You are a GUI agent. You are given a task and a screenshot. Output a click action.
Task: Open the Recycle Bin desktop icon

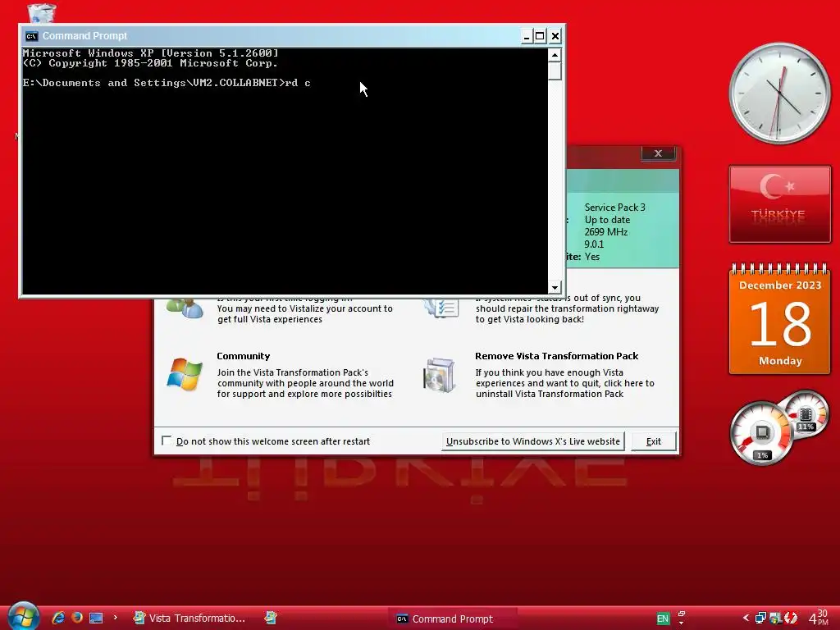tap(41, 11)
